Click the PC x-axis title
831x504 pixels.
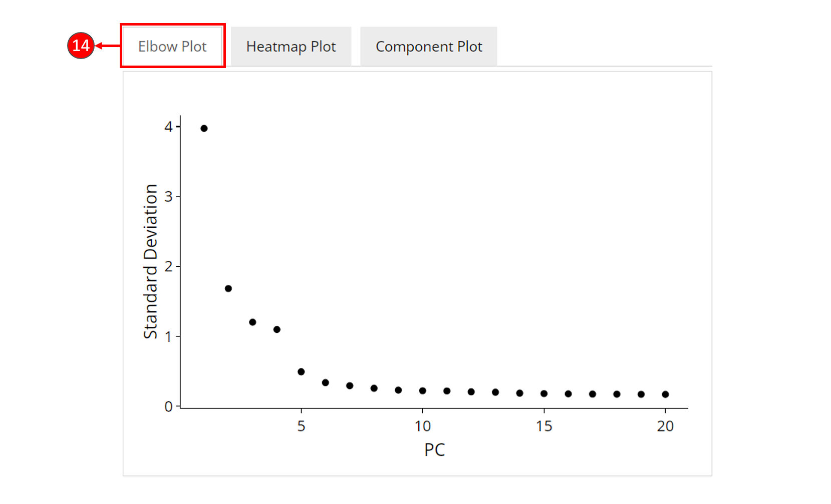pos(434,449)
